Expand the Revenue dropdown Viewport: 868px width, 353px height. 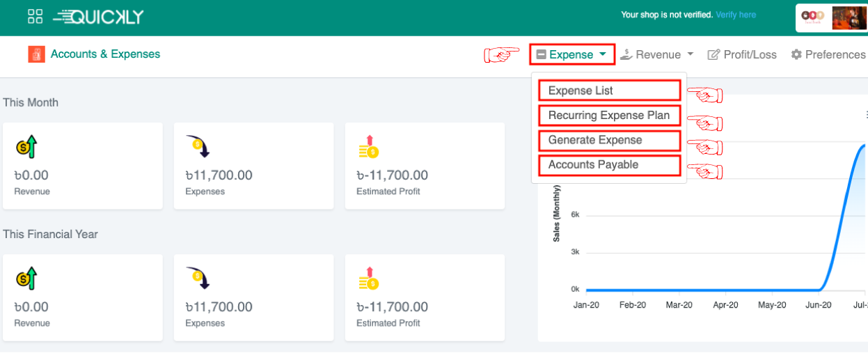(657, 54)
